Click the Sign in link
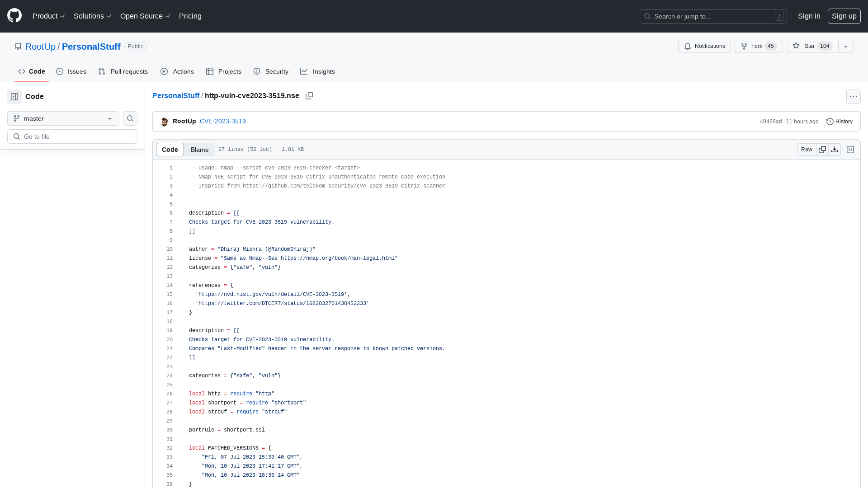868x488 pixels. pos(809,16)
